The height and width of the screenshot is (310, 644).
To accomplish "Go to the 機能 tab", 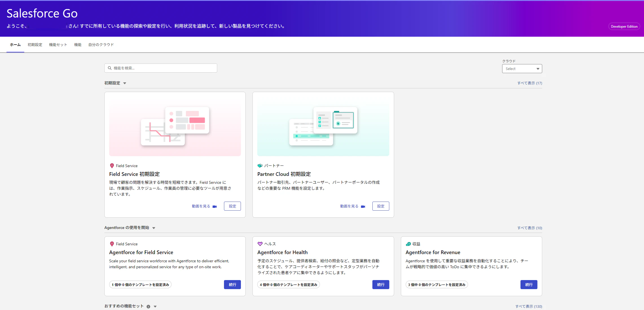I will tap(78, 45).
